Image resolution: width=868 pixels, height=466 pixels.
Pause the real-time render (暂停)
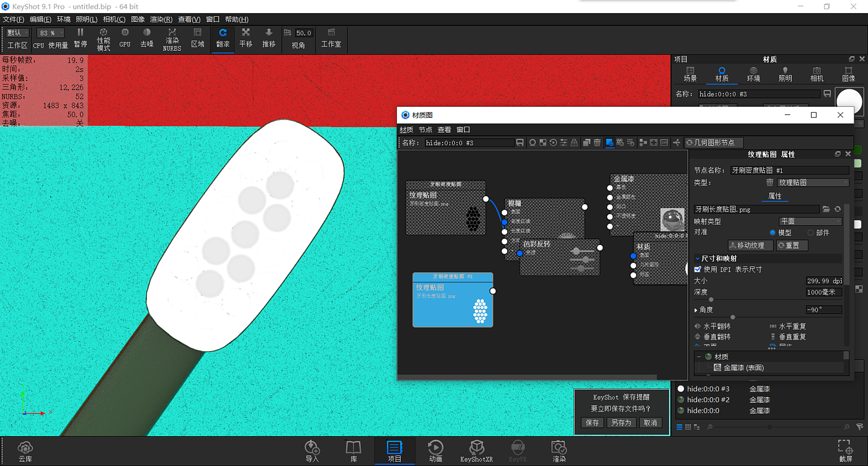click(x=80, y=38)
